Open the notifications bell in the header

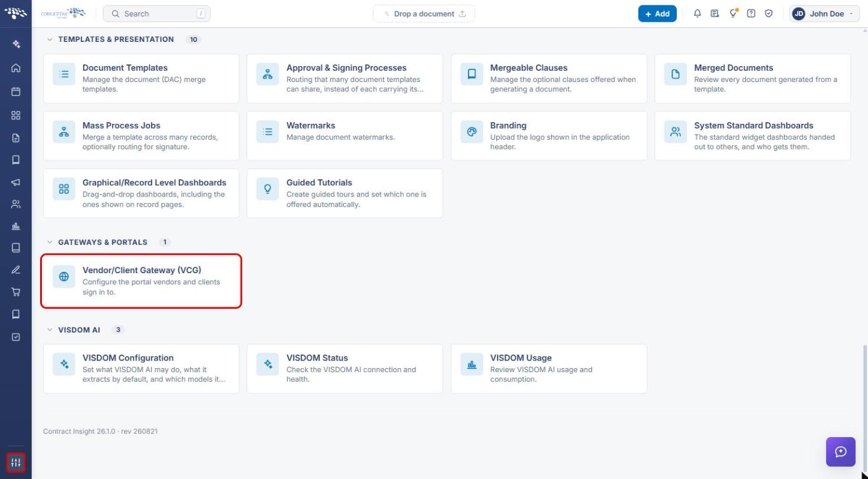[697, 14]
